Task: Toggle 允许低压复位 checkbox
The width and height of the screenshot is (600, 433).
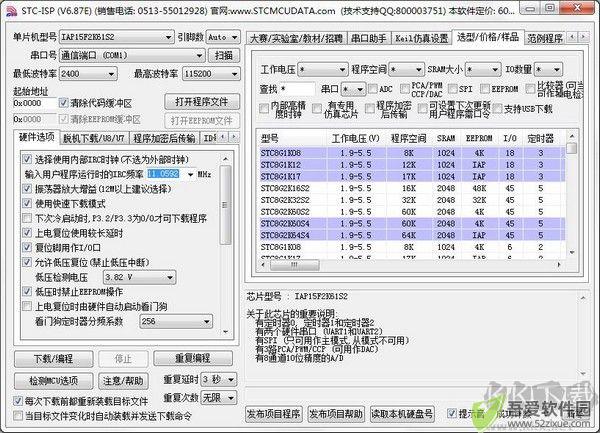Action: (27, 262)
